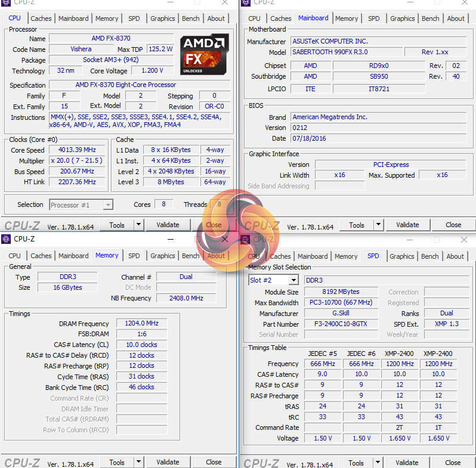Open Bench tab in Memory window
Screen dimensions: 476x468
191,256
